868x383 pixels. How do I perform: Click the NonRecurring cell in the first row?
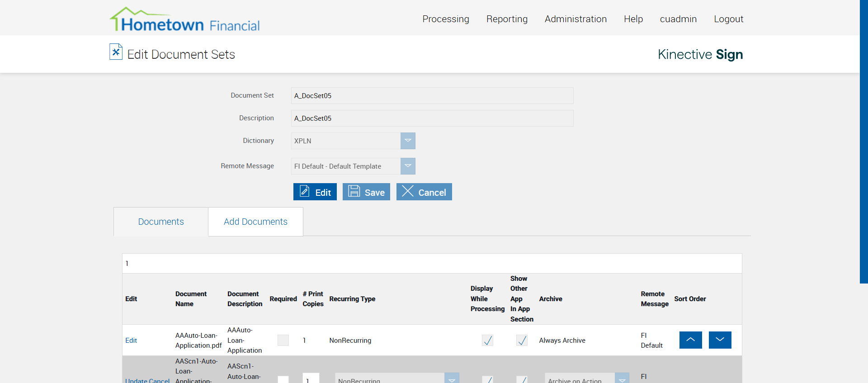tap(350, 340)
